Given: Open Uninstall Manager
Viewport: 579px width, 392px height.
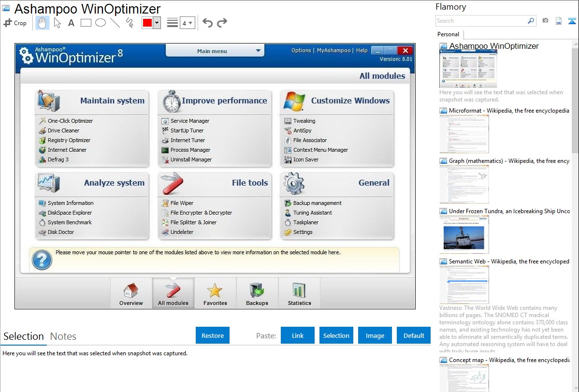Looking at the screenshot, I should (x=187, y=159).
